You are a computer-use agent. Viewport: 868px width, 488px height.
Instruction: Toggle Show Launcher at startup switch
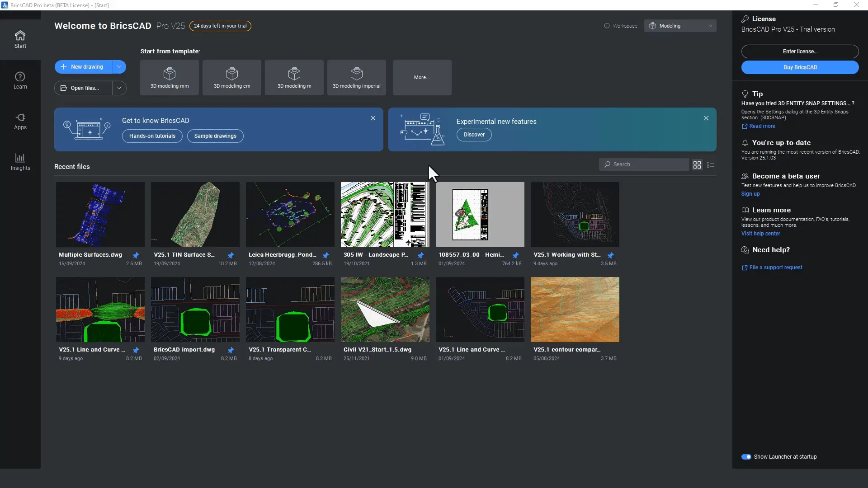point(746,456)
